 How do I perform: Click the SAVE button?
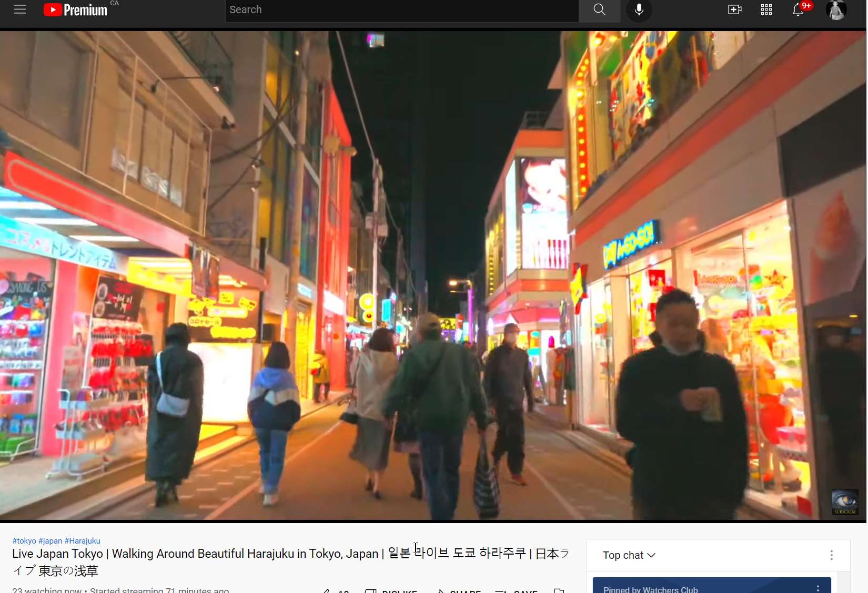click(517, 591)
